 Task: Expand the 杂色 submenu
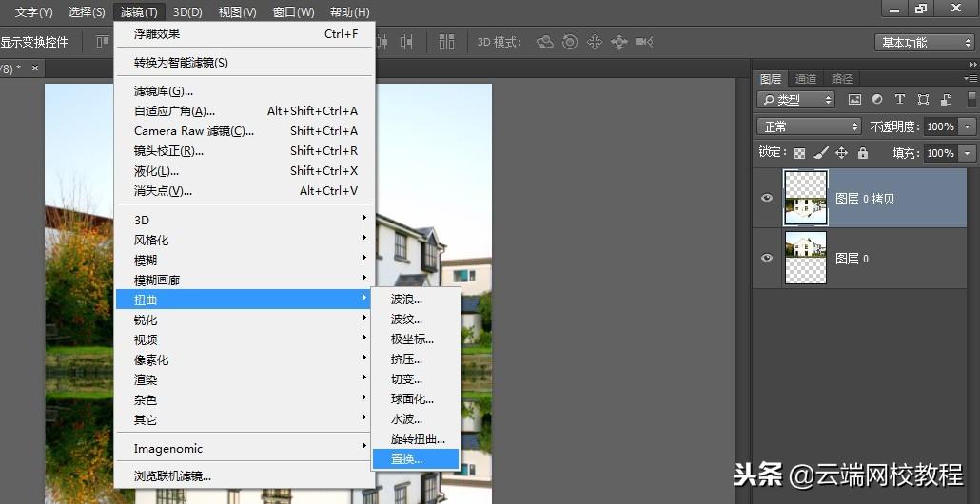[245, 399]
